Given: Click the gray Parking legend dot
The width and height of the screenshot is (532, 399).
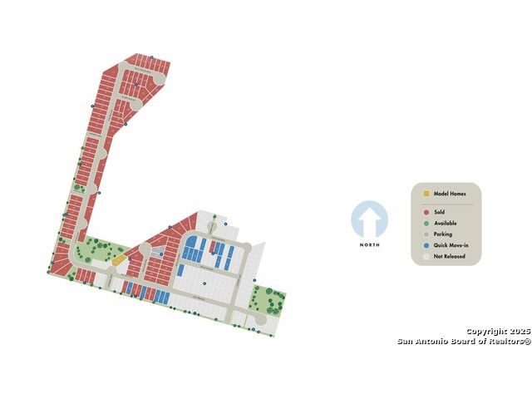Looking at the screenshot, I should point(426,234).
